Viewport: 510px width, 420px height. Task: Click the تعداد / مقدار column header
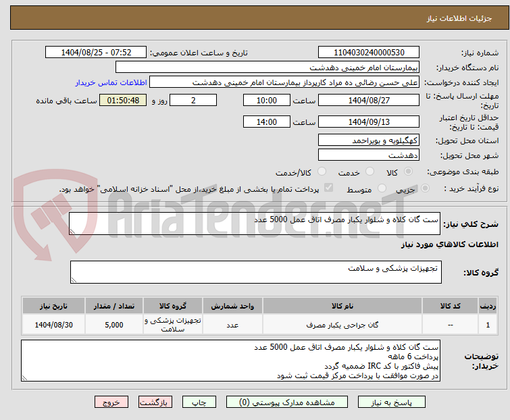(x=114, y=306)
